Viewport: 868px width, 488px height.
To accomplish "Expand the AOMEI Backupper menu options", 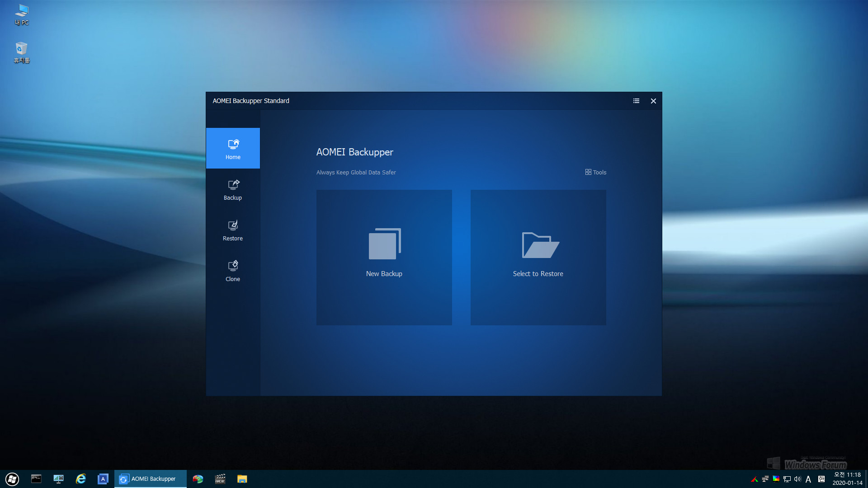I will 636,101.
